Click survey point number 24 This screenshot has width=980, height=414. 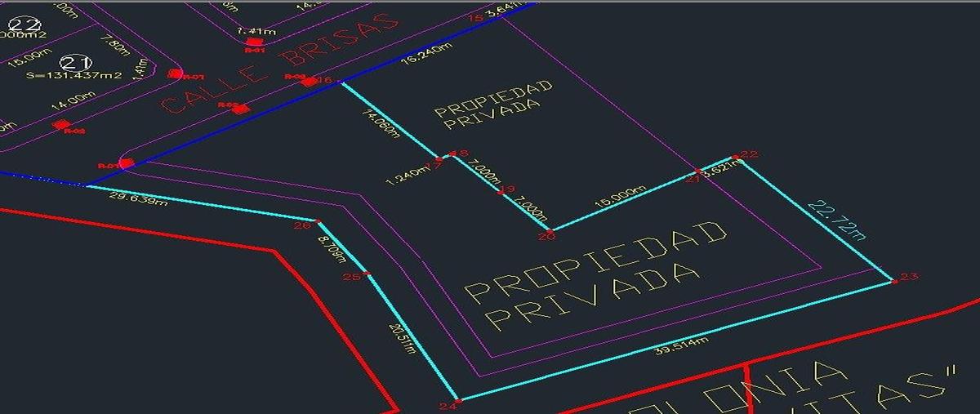click(448, 406)
